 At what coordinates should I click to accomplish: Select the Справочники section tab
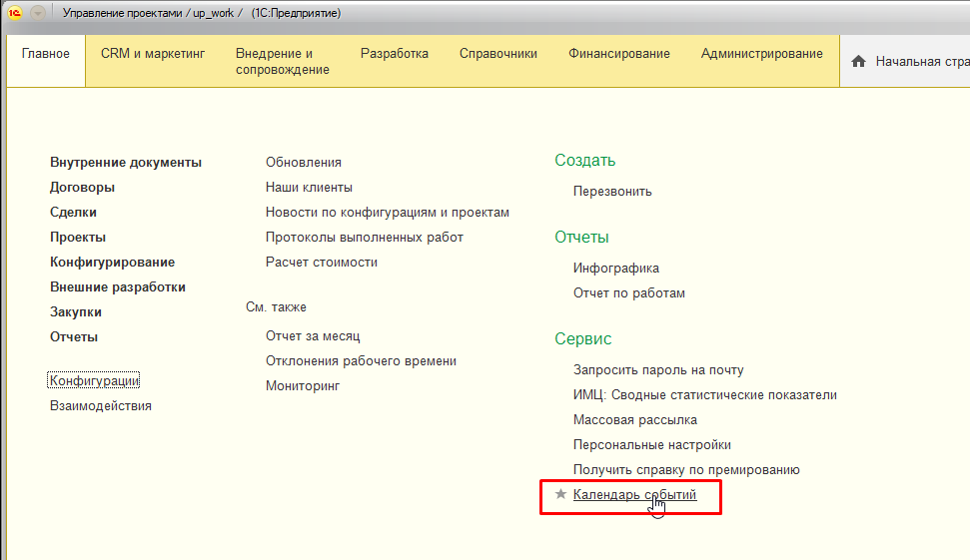pyautogui.click(x=497, y=54)
